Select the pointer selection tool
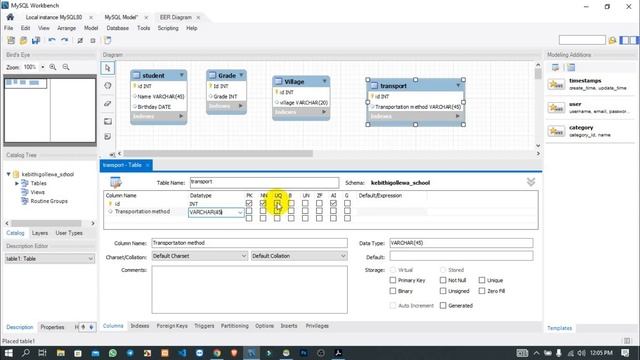 [x=108, y=68]
